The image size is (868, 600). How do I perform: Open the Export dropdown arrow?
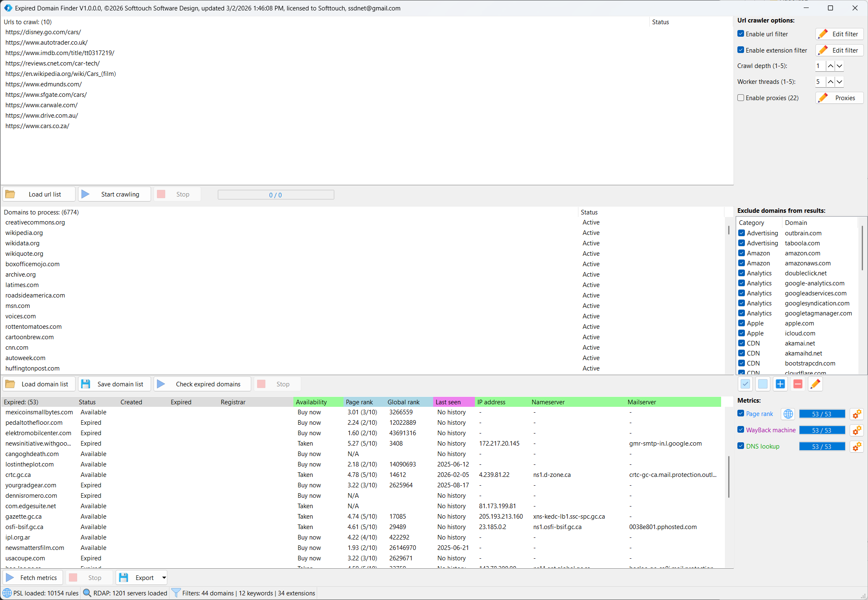pyautogui.click(x=164, y=578)
